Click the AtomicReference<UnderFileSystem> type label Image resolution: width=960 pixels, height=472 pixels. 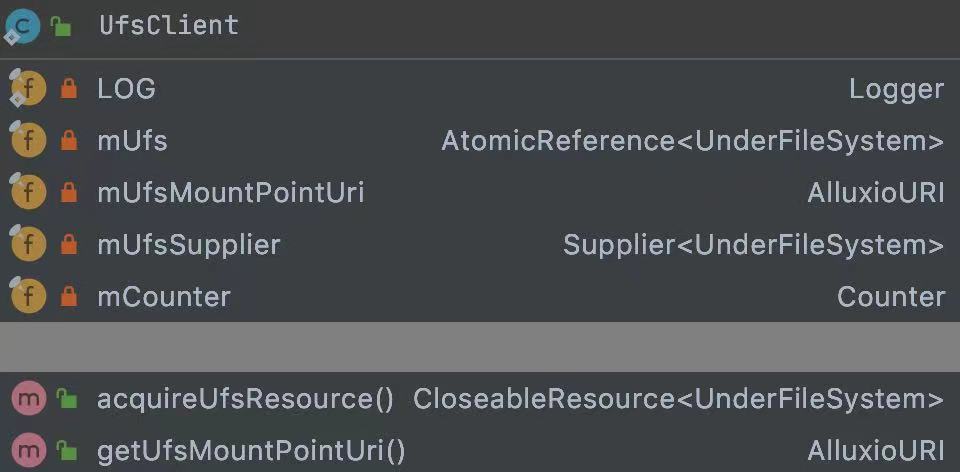[692, 141]
